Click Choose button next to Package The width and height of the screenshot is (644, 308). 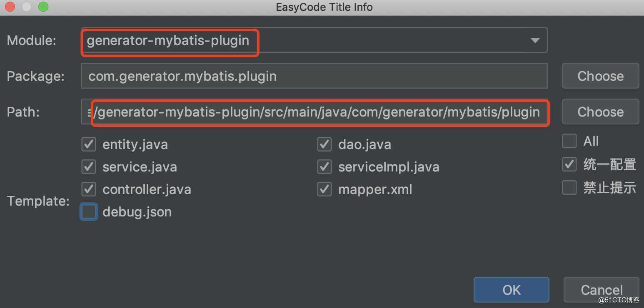point(600,76)
